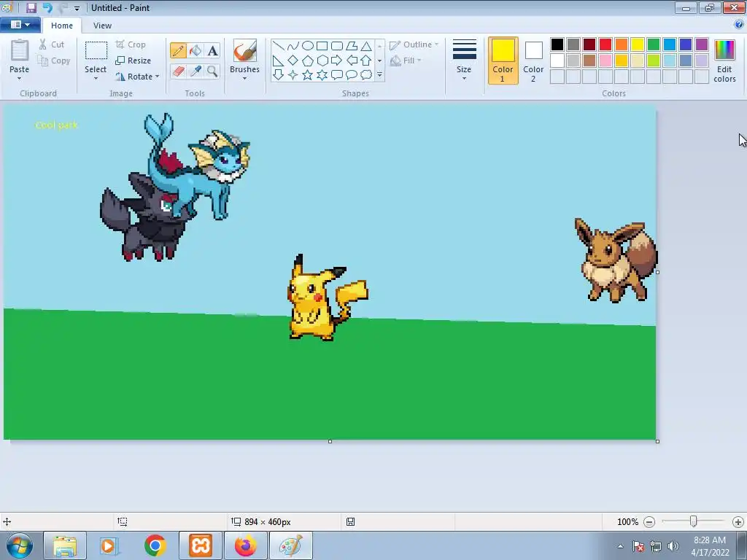Choose the Oval callout shape

[x=352, y=75]
